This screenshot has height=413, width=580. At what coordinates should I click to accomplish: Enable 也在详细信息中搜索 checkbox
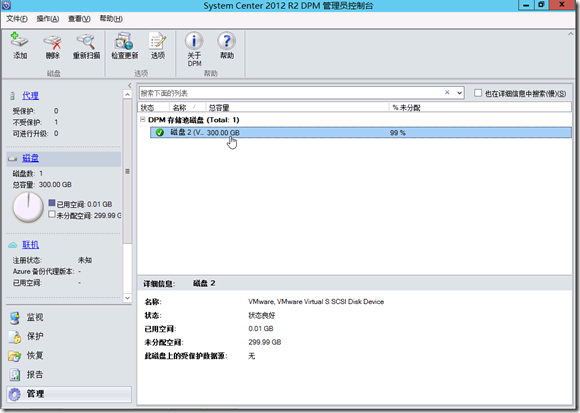[x=478, y=93]
